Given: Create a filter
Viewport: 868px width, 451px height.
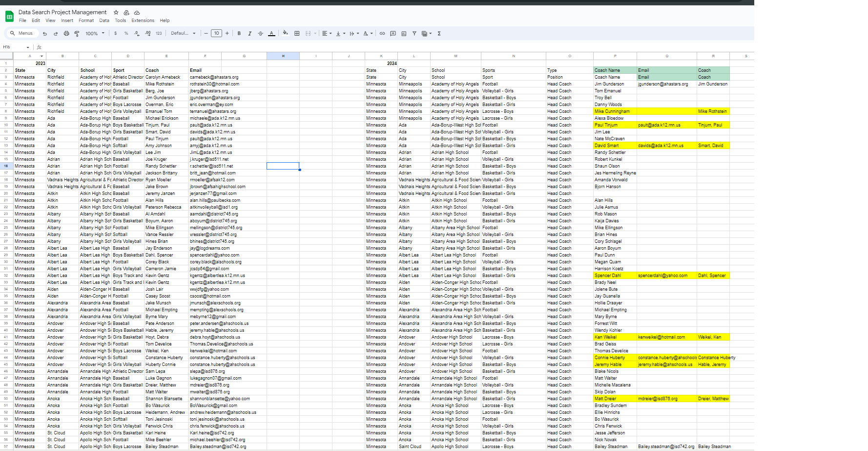Looking at the screenshot, I should [x=414, y=34].
